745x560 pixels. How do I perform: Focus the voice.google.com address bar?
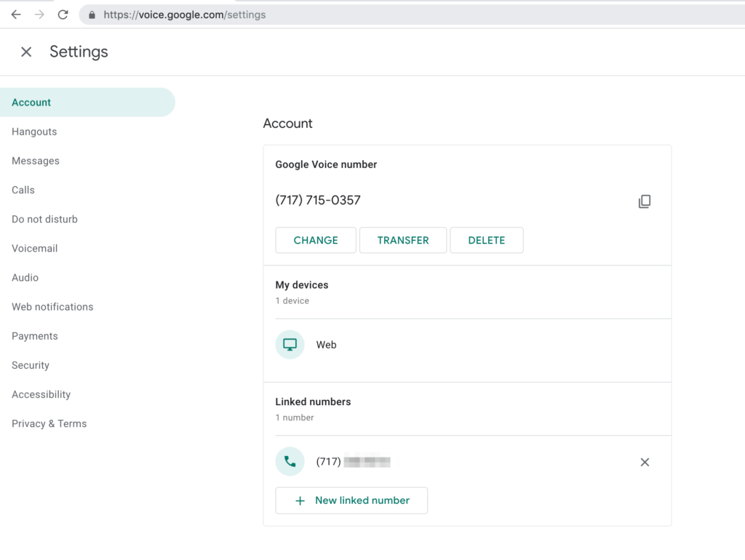point(412,15)
